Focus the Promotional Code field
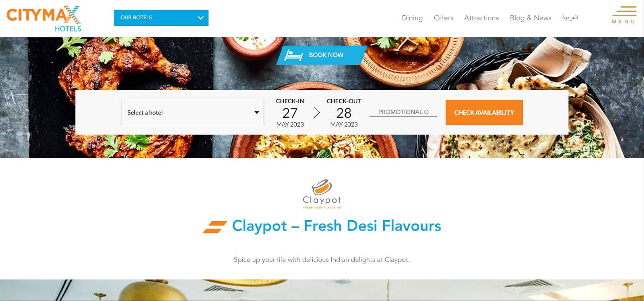 403,112
